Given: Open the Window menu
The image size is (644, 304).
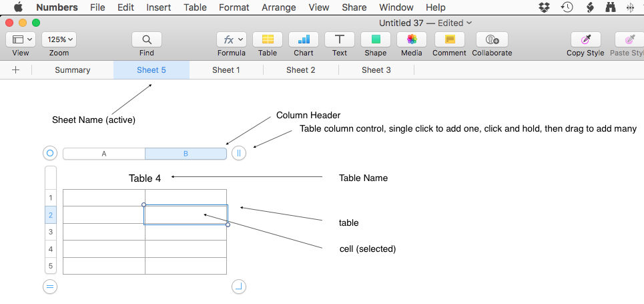Looking at the screenshot, I should [x=396, y=7].
